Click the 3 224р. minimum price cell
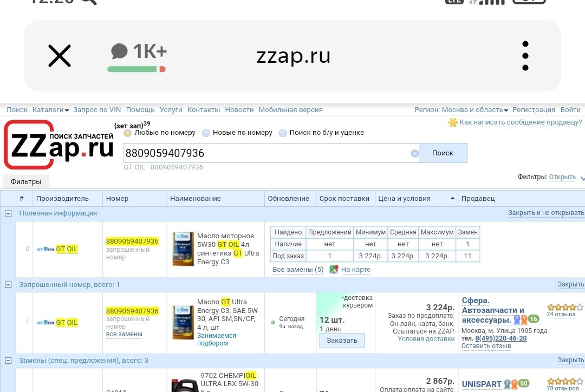Viewport: 585px width, 392px height. 370,256
